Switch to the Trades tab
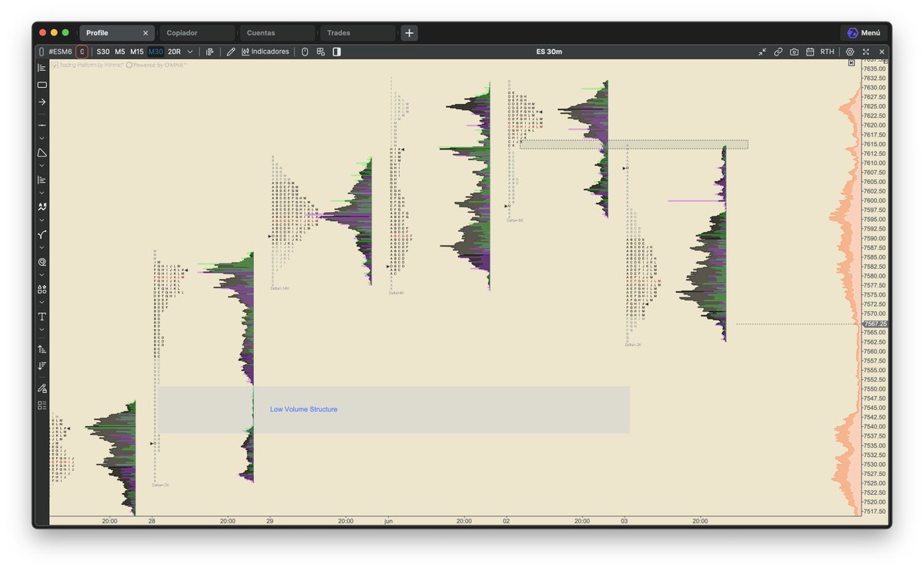The image size is (924, 571). 357,33
